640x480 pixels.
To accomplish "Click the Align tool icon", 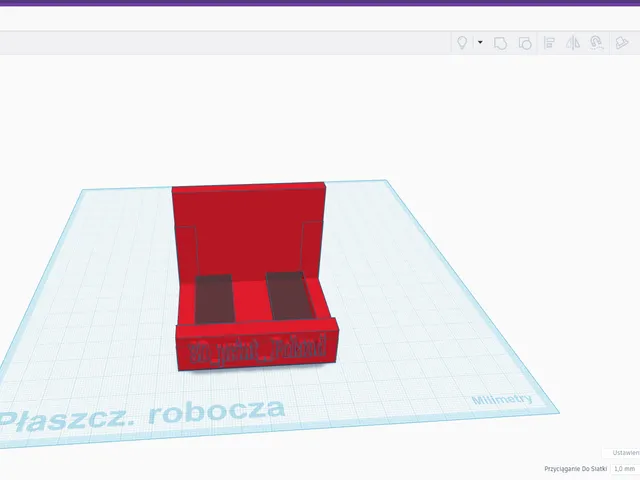I will [549, 43].
